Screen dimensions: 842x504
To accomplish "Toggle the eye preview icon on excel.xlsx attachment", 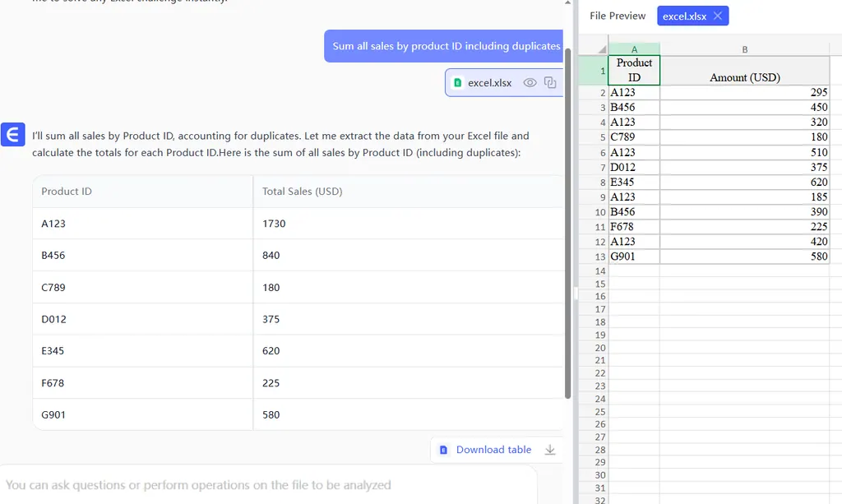I will (x=530, y=82).
